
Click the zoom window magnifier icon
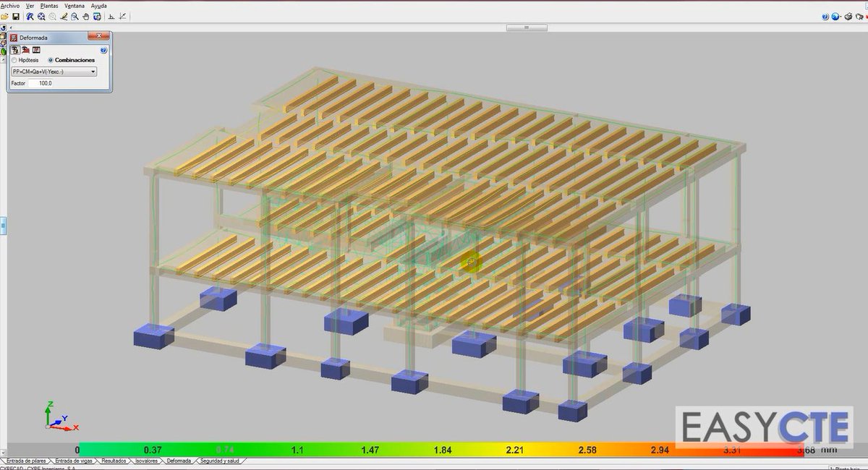click(75, 17)
